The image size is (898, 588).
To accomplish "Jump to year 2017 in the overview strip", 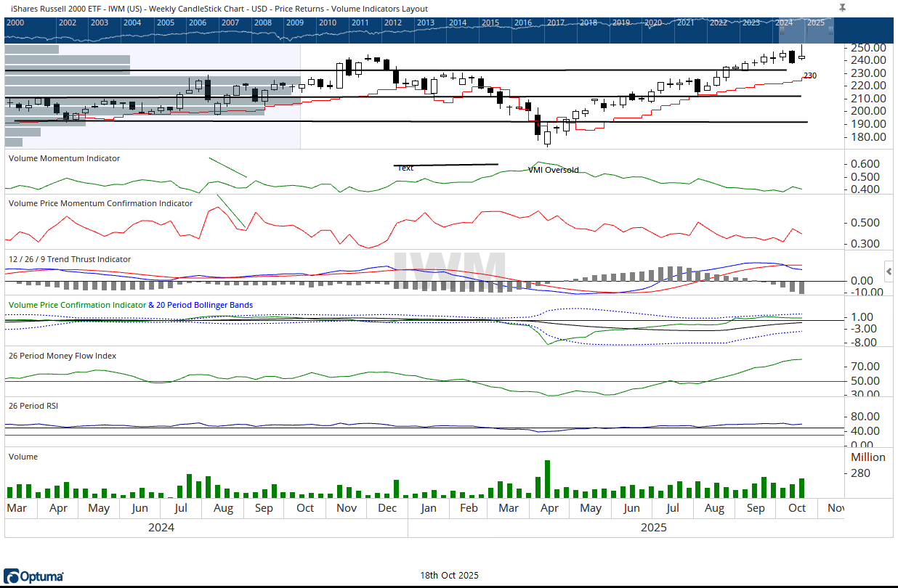I will tap(556, 23).
